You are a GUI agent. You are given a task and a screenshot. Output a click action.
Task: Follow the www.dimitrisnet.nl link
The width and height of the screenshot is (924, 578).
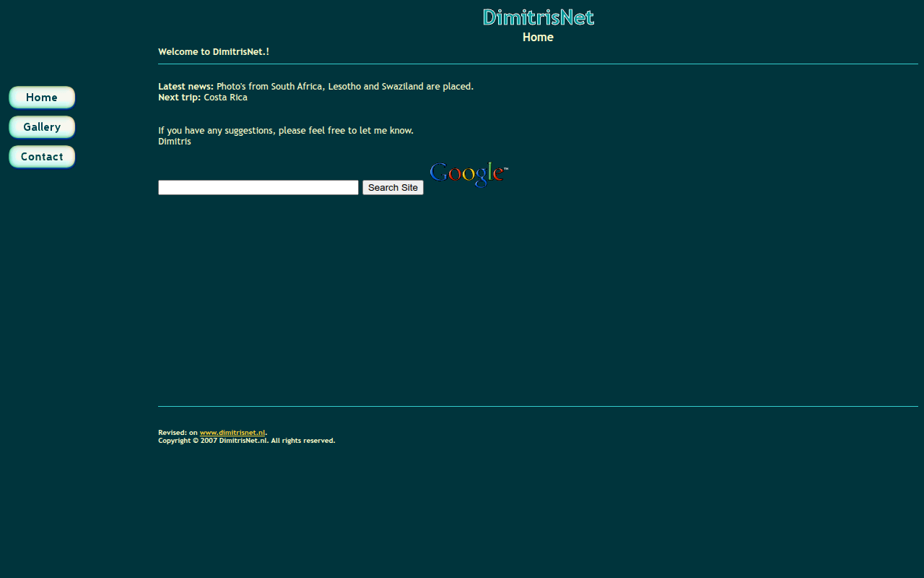pos(232,433)
